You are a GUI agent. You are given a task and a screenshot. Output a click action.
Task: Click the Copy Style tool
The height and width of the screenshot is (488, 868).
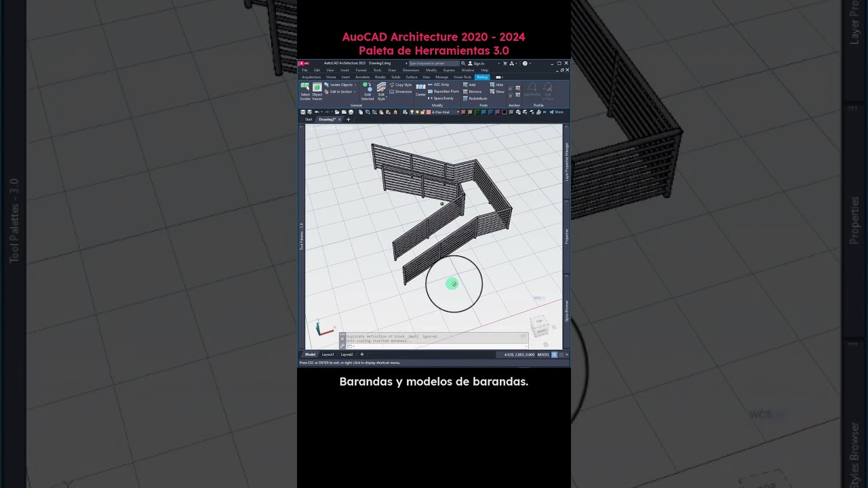pyautogui.click(x=401, y=85)
